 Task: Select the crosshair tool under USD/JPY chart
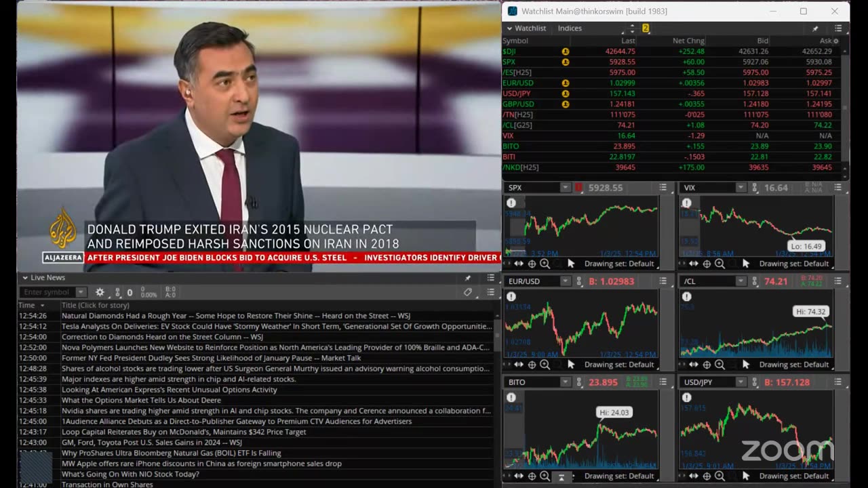coord(707,476)
